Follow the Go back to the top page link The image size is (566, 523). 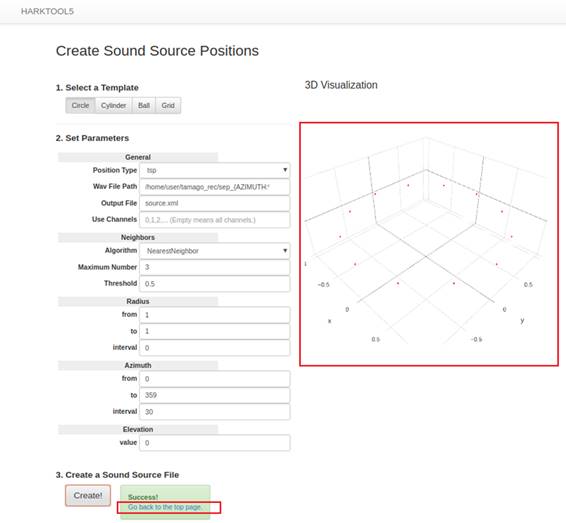tap(165, 507)
